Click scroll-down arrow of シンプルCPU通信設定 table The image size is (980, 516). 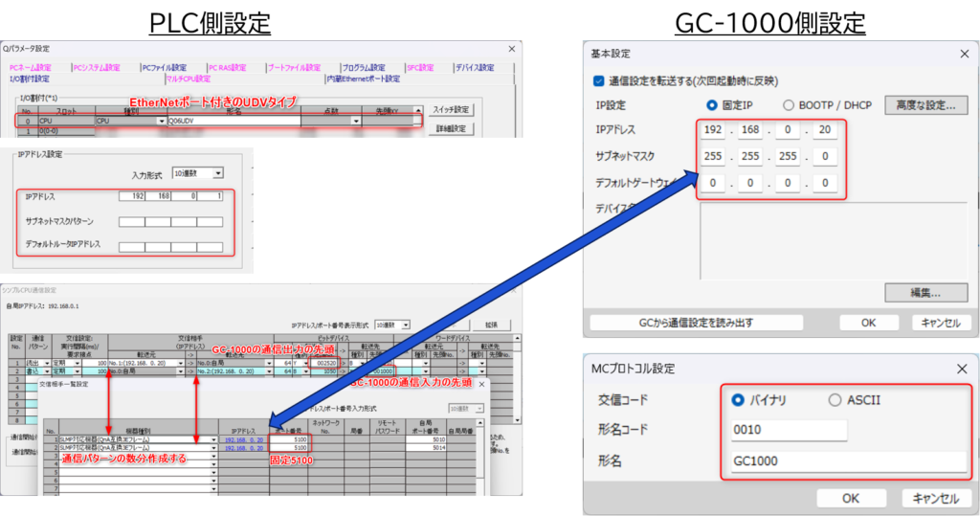pyautogui.click(x=517, y=420)
